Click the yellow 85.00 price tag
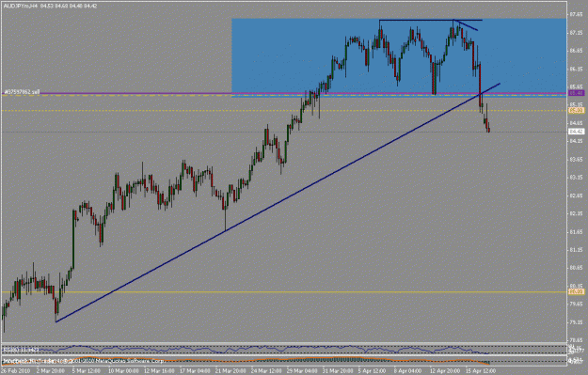Viewport: 588px width, 375px height. tap(576, 111)
